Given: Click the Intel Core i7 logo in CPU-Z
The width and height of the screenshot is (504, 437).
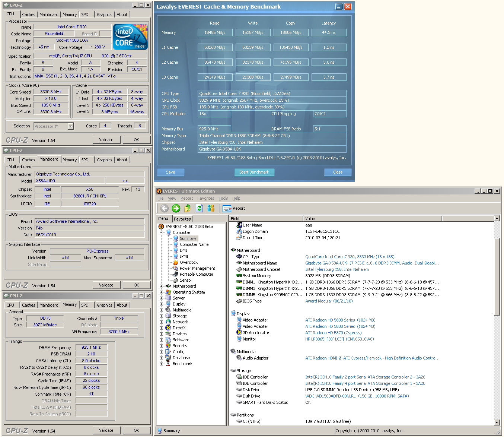Looking at the screenshot, I should click(130, 37).
